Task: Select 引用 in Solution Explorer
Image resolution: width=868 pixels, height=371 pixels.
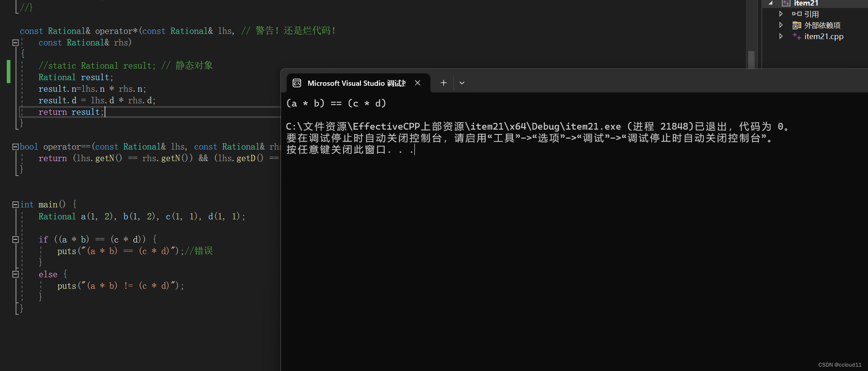Action: click(x=811, y=14)
